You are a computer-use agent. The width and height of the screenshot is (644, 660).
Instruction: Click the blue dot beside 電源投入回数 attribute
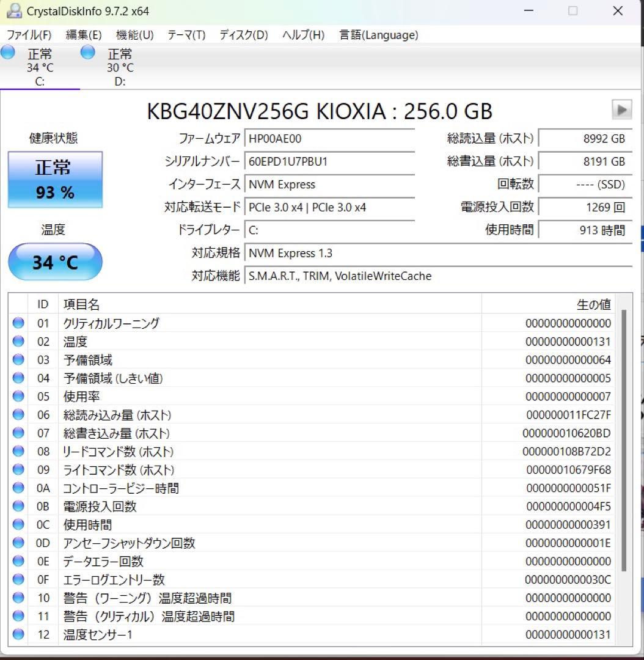18,506
